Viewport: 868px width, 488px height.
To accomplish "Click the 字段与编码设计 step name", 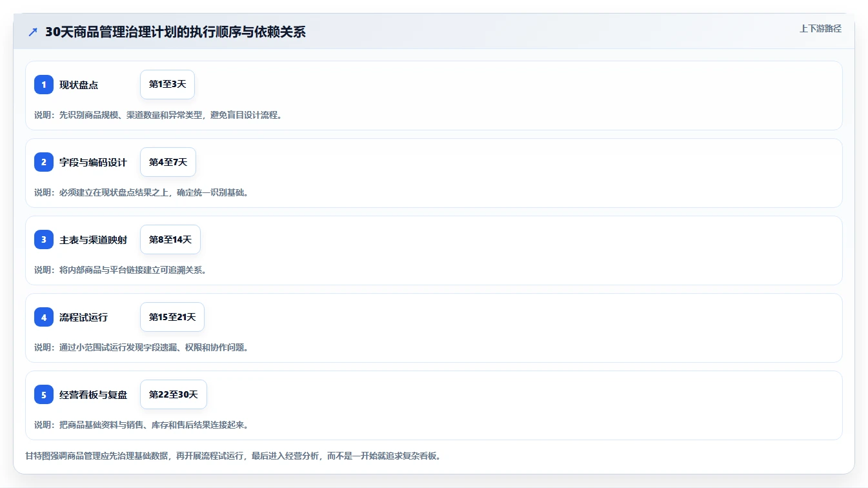I will (x=93, y=162).
